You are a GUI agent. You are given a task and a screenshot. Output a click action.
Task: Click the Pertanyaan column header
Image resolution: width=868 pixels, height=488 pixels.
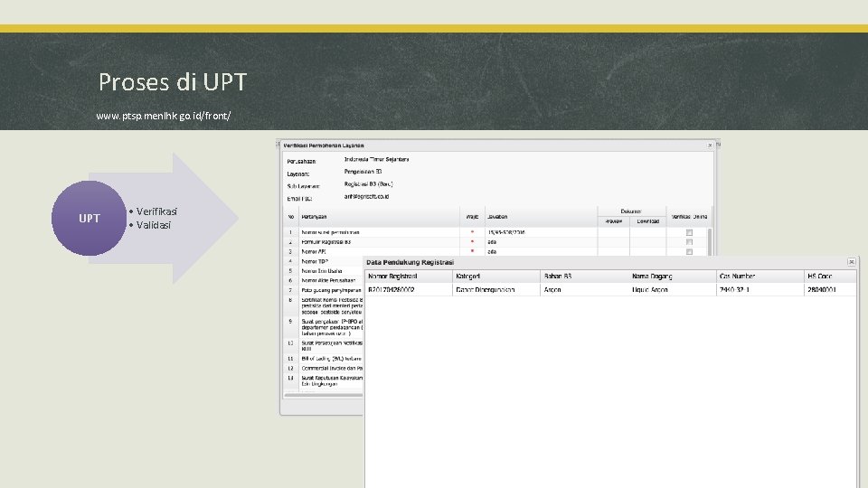coord(379,217)
